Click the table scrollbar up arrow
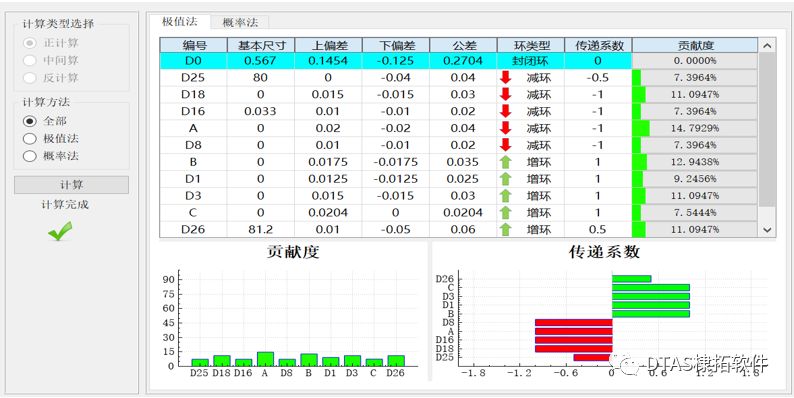 tap(767, 46)
